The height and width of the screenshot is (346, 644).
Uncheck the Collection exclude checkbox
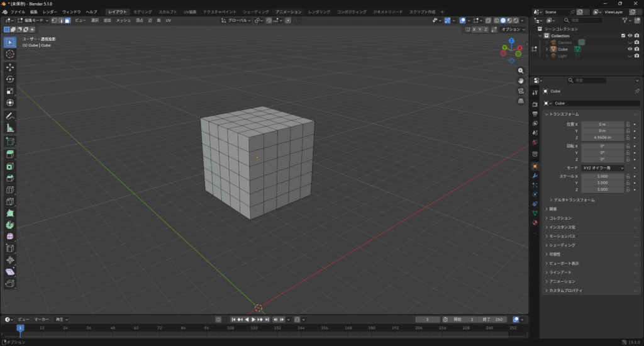[623, 36]
